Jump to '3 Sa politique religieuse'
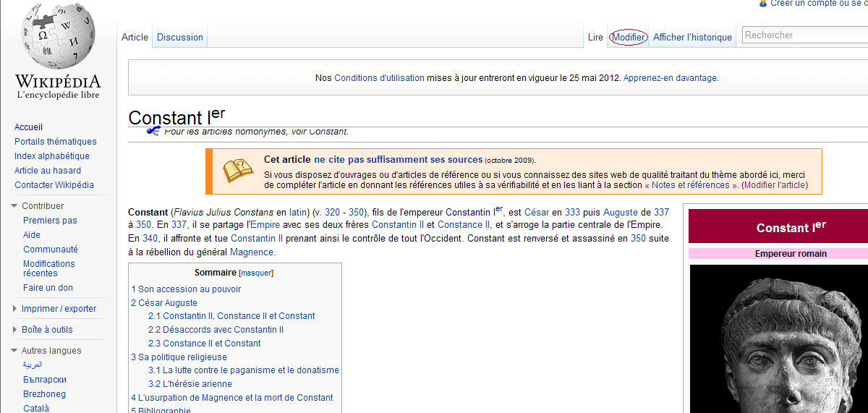This screenshot has width=868, height=413. coord(179,357)
